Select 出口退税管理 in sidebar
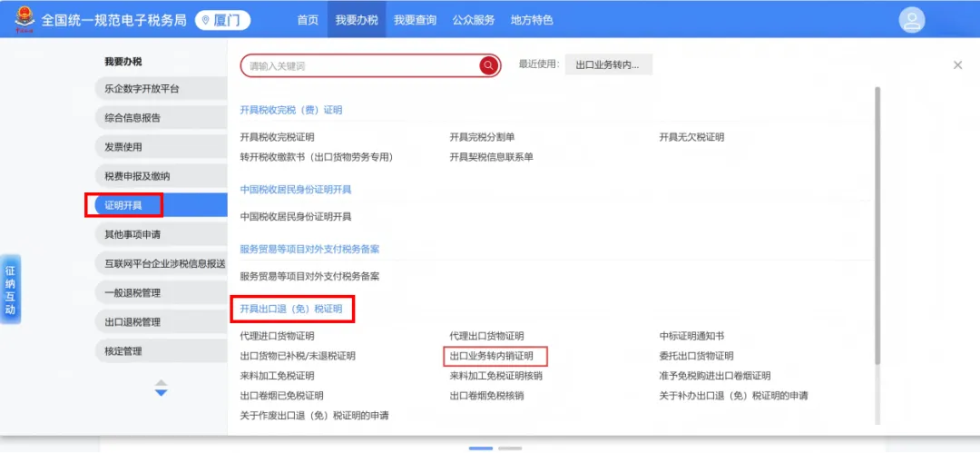 (x=162, y=322)
